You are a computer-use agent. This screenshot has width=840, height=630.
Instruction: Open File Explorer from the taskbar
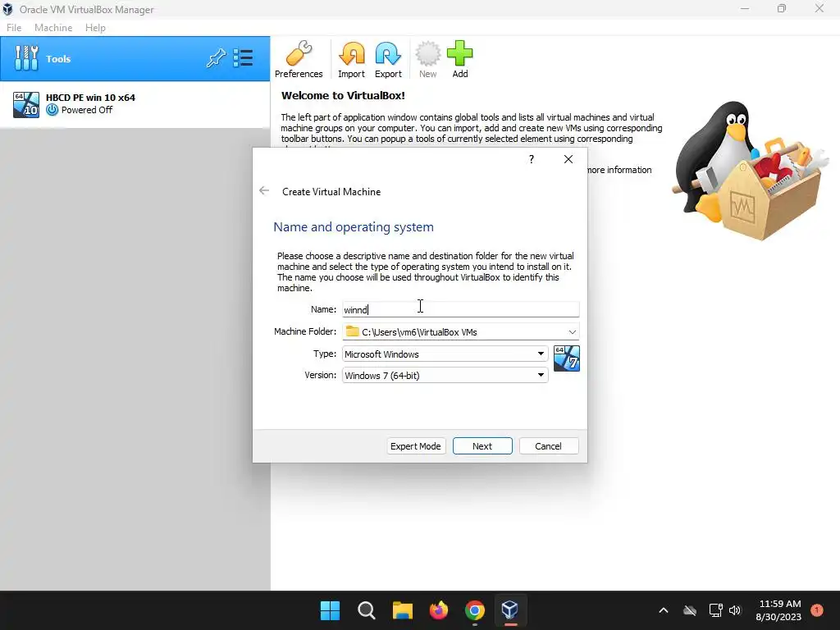pyautogui.click(x=402, y=610)
